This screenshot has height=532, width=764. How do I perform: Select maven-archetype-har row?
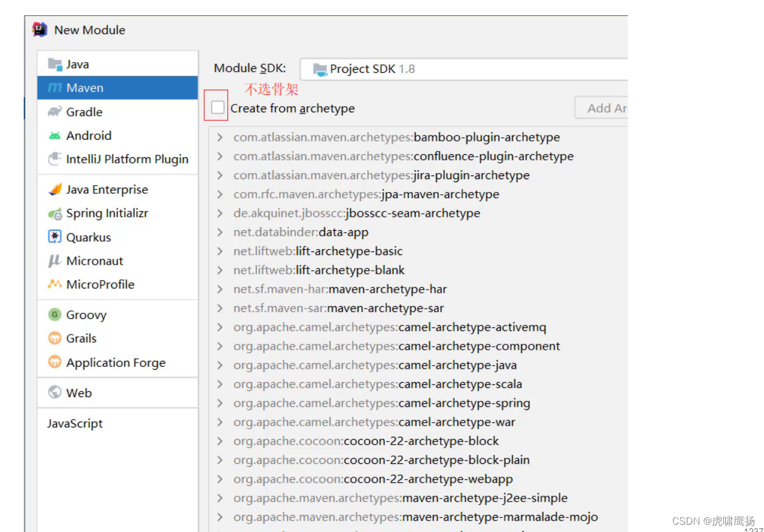pyautogui.click(x=418, y=289)
